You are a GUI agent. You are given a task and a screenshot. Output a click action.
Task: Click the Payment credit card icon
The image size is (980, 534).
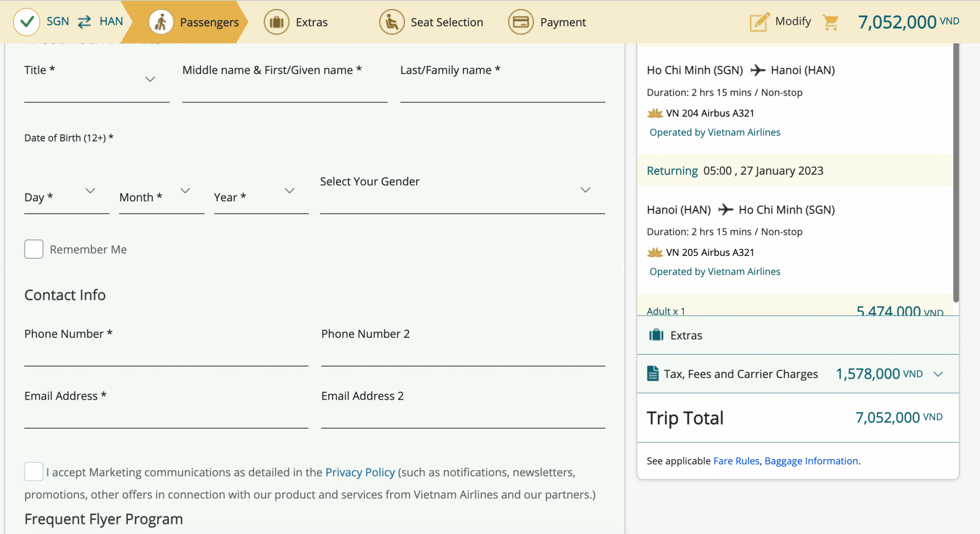[x=521, y=22]
